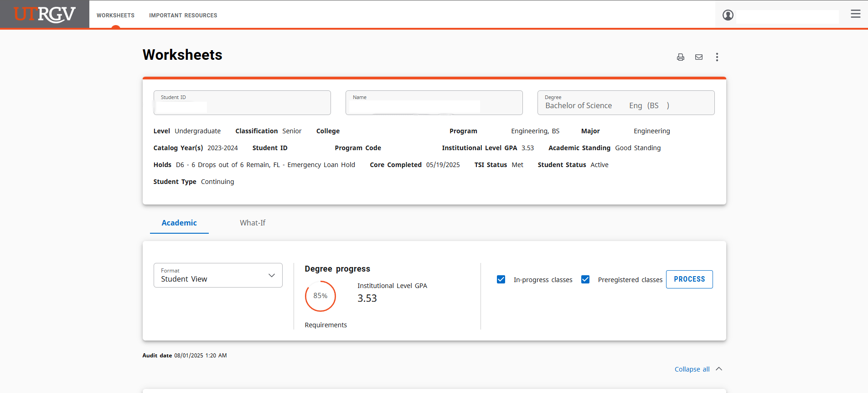Switch to the What-If tab

[x=253, y=223]
